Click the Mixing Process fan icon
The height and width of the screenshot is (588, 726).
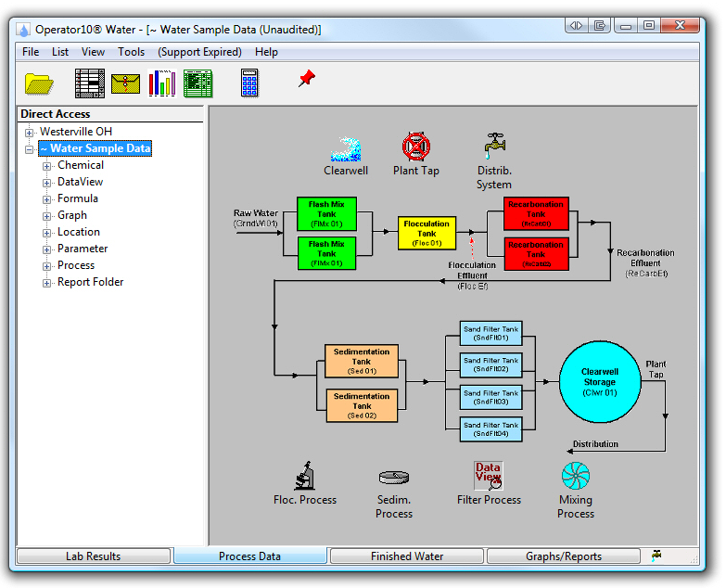[576, 476]
